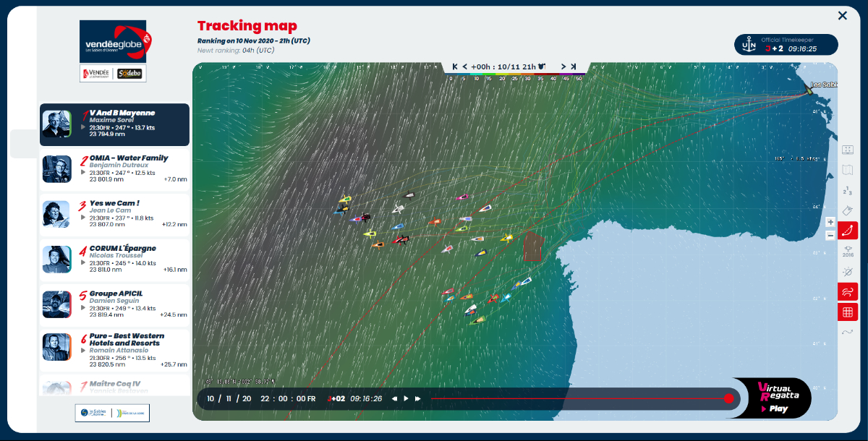Click the Vendée Globe logo
Image resolution: width=868 pixels, height=441 pixels.
[113, 42]
